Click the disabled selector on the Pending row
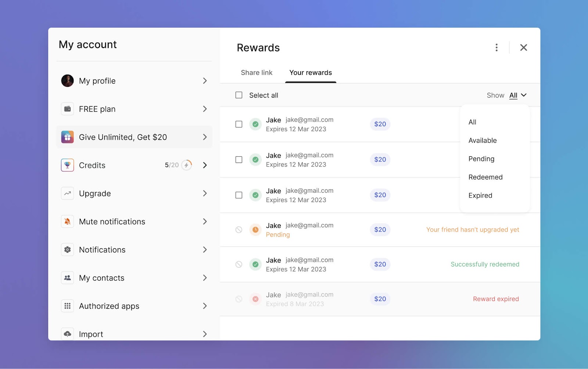The height and width of the screenshot is (369, 588). coord(239,230)
